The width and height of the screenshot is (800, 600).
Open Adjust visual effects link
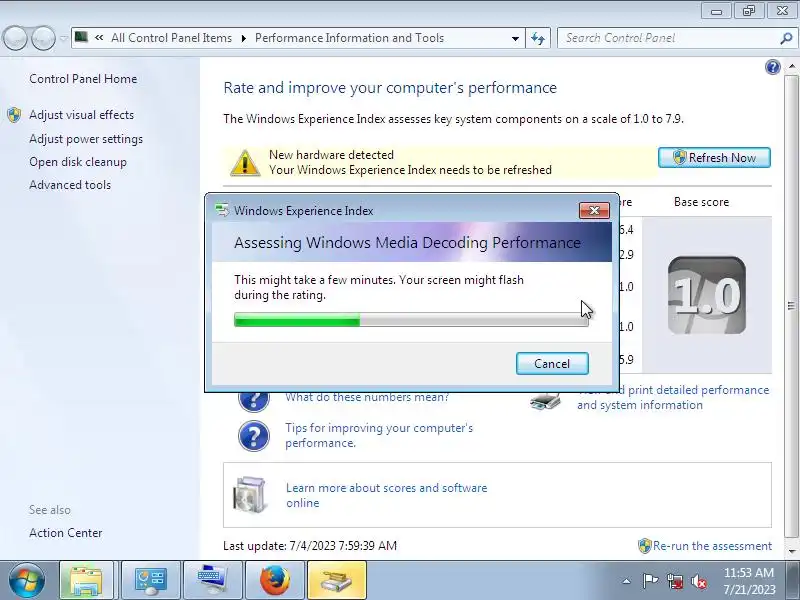point(82,115)
